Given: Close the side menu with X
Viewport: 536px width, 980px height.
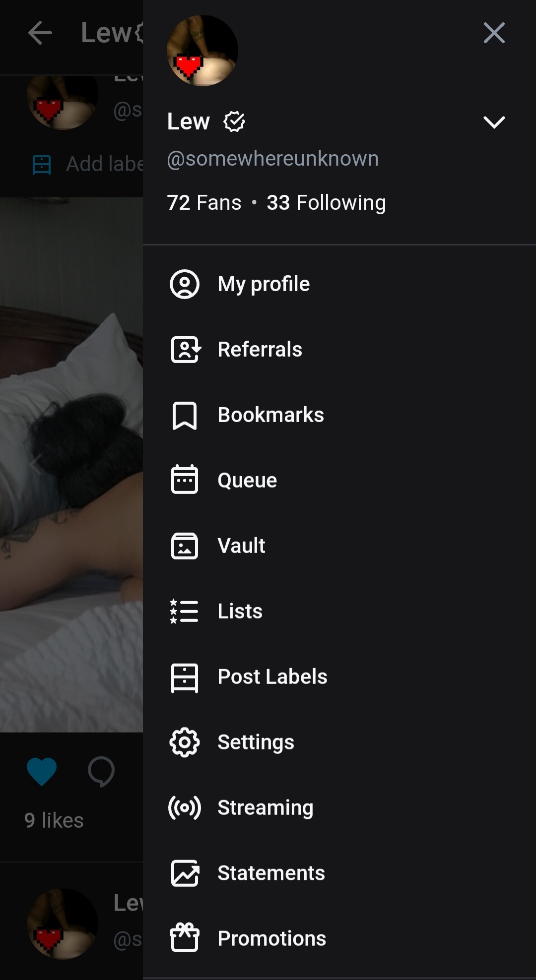Looking at the screenshot, I should click(494, 33).
